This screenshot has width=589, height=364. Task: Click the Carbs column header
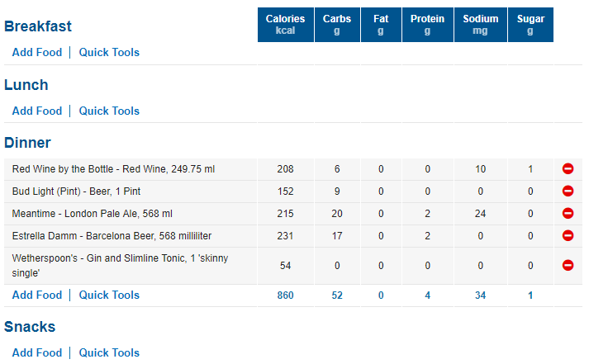click(337, 25)
